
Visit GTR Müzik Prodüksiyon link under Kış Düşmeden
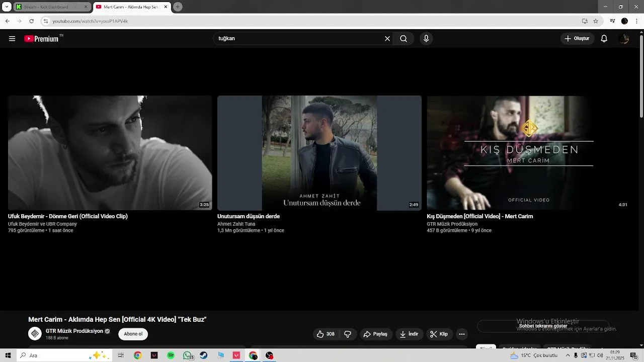452,224
